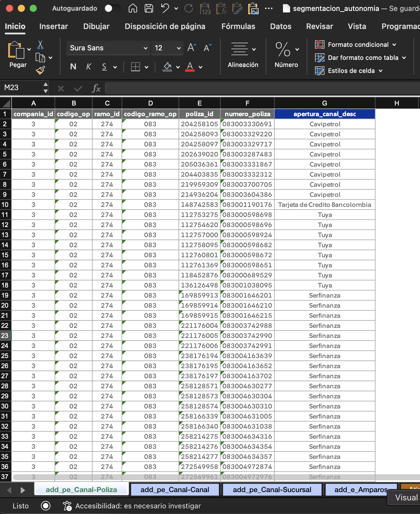Open the Fórmulas tab
Image resolution: width=420 pixels, height=514 pixels.
point(238,26)
